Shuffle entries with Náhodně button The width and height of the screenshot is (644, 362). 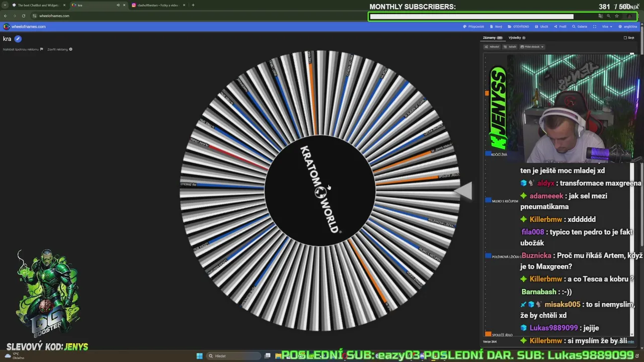point(492,47)
